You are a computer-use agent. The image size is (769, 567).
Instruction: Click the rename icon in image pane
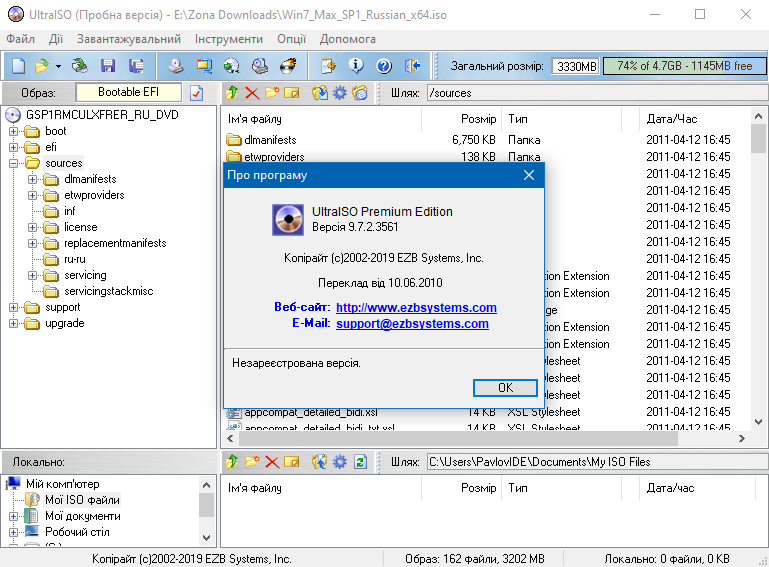(291, 92)
